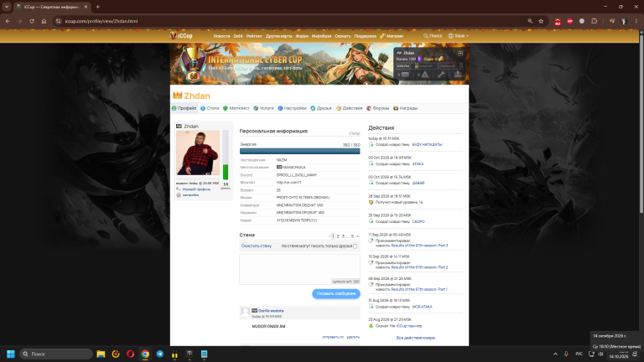Open the iCCup лаунчер file link
The height and width of the screenshot is (362, 644).
pos(409,326)
